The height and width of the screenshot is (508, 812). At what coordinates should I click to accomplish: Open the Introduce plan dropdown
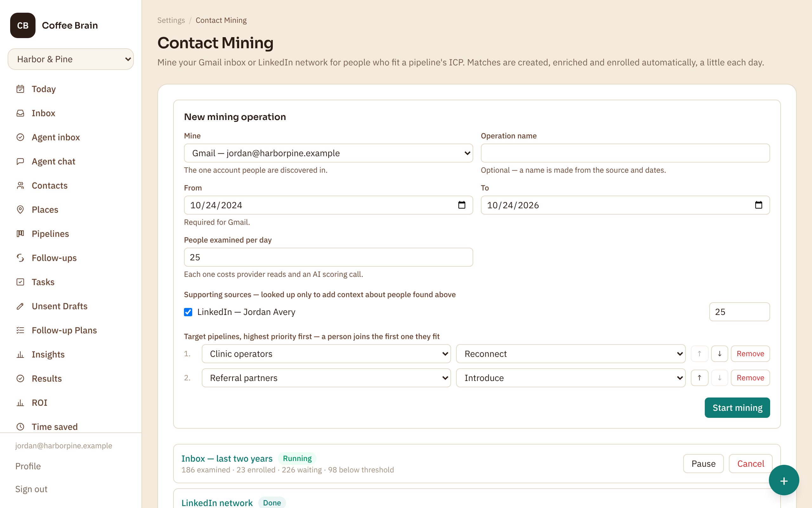coord(570,378)
